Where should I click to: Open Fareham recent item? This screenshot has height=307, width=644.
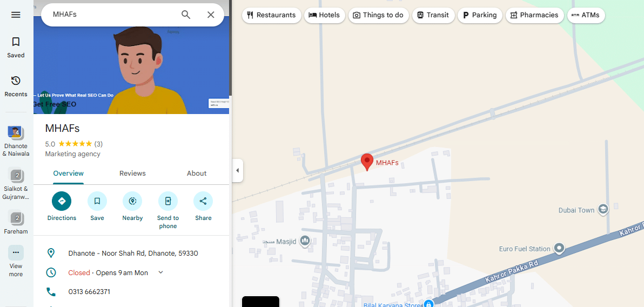point(16,222)
